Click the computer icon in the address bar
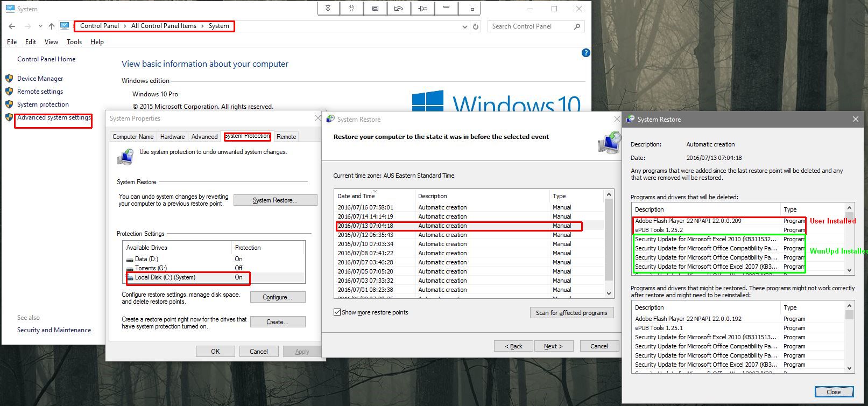Screen dimensions: 868x406 (65, 26)
